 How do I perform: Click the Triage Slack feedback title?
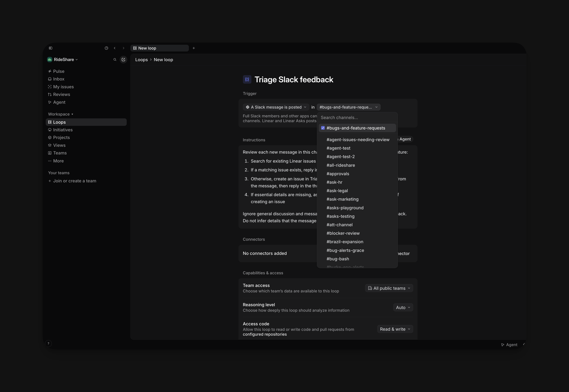tap(294, 80)
